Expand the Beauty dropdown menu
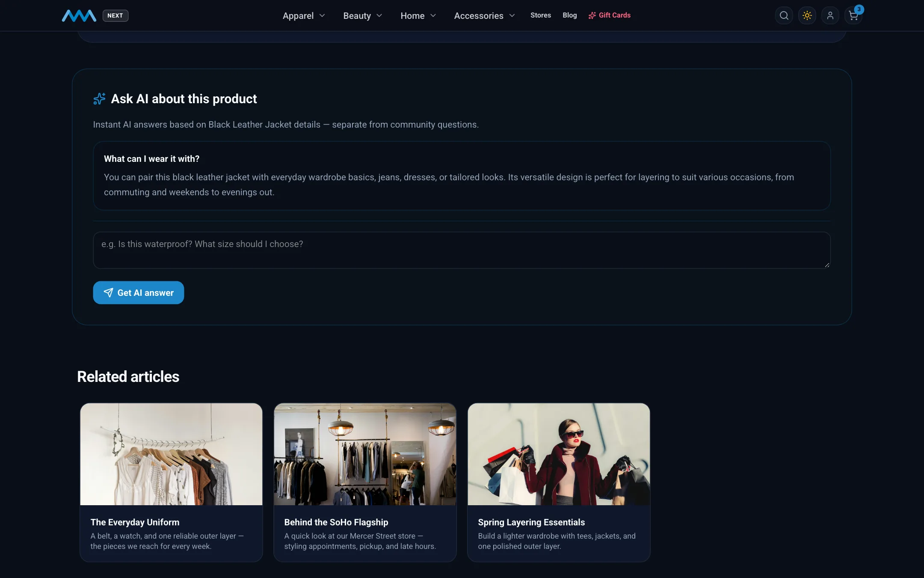924x578 pixels. (362, 15)
